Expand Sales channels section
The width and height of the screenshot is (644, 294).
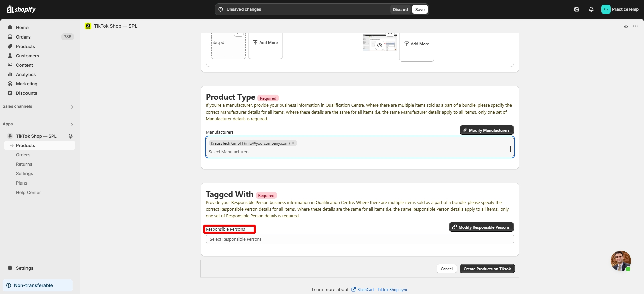(72, 107)
